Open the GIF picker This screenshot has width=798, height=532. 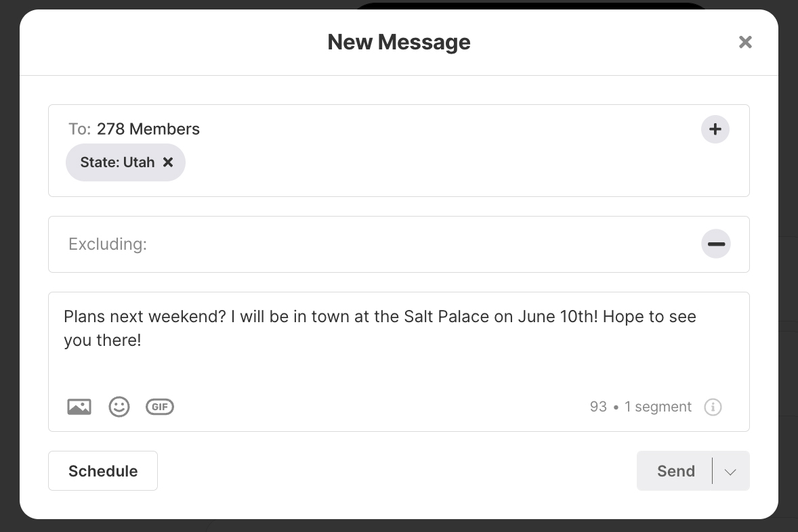(160, 407)
